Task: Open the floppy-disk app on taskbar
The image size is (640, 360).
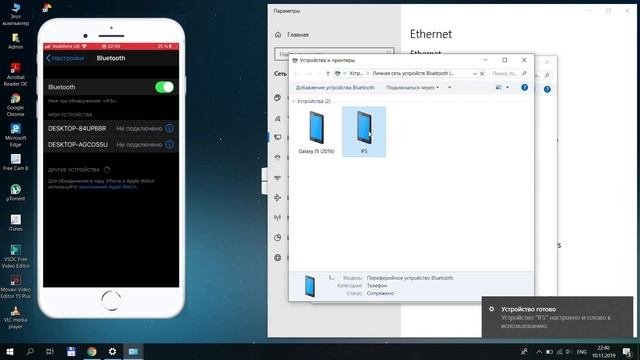Action: 71,351
